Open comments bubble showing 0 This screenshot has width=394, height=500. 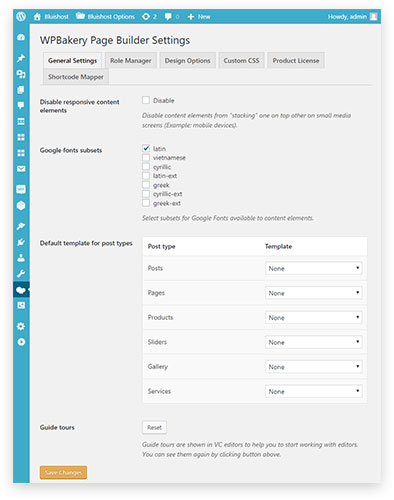click(172, 17)
